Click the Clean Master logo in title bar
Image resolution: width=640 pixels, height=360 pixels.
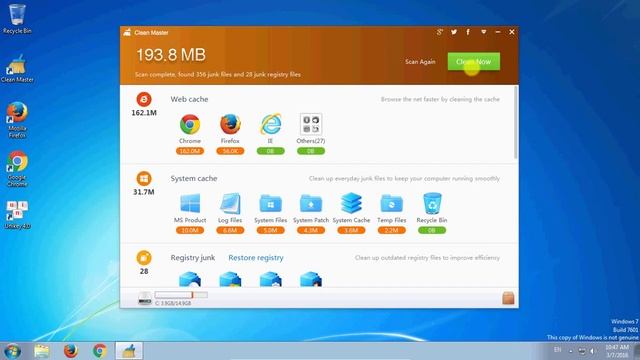[x=127, y=32]
